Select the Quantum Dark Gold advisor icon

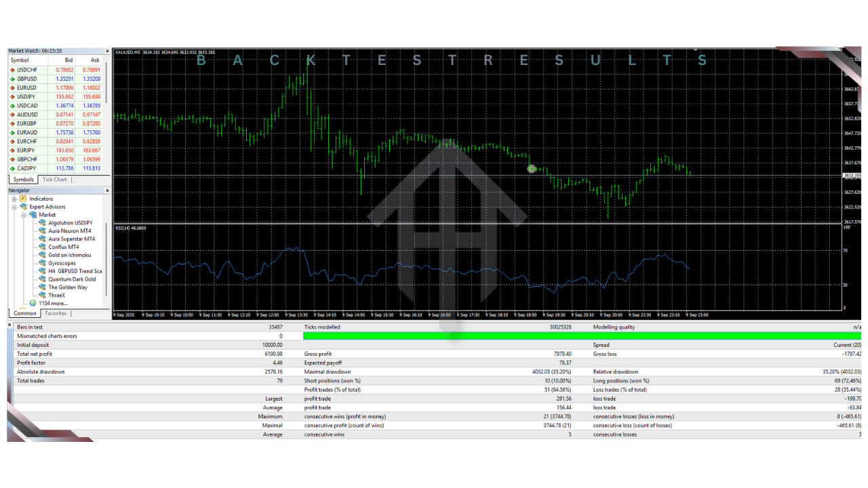click(x=42, y=279)
